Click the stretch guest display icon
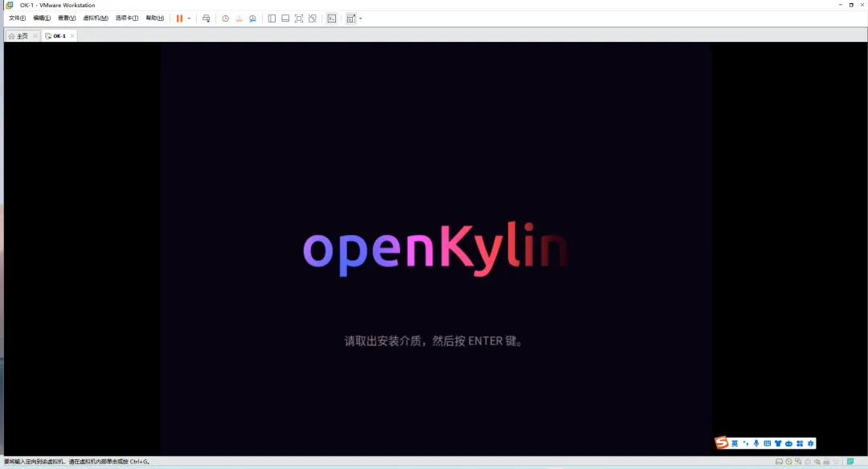 [351, 19]
